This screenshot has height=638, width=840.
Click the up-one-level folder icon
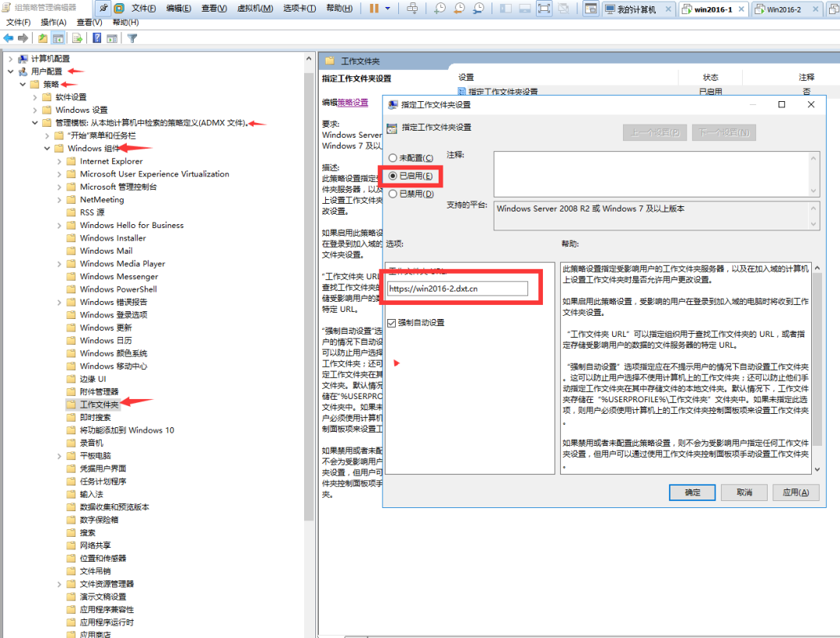pyautogui.click(x=43, y=38)
